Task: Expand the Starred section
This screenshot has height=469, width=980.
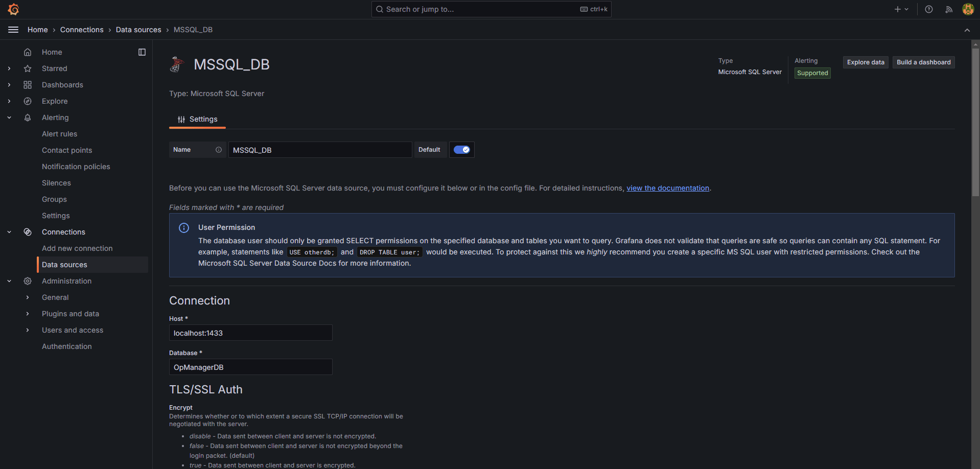Action: point(9,68)
